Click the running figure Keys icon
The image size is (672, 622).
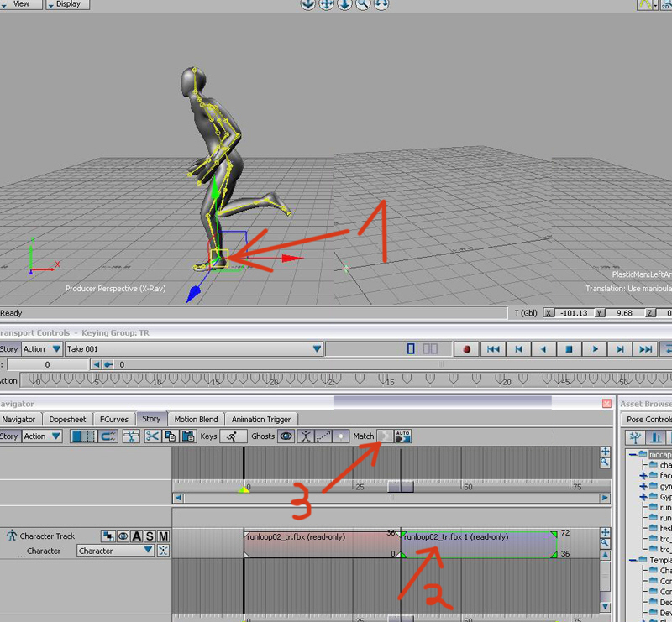tap(233, 436)
